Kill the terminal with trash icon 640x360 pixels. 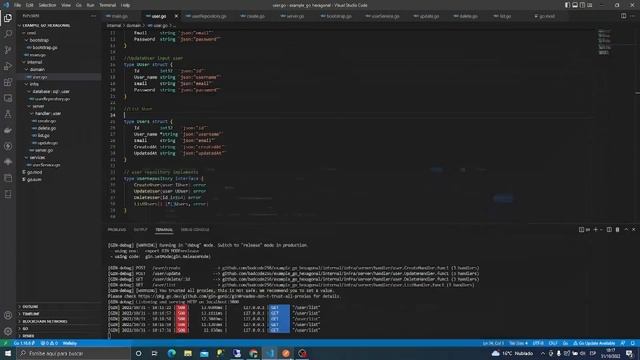click(617, 230)
